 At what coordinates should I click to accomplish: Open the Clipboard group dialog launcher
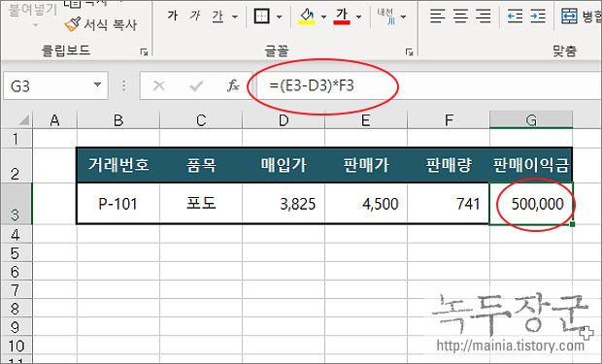[x=145, y=51]
